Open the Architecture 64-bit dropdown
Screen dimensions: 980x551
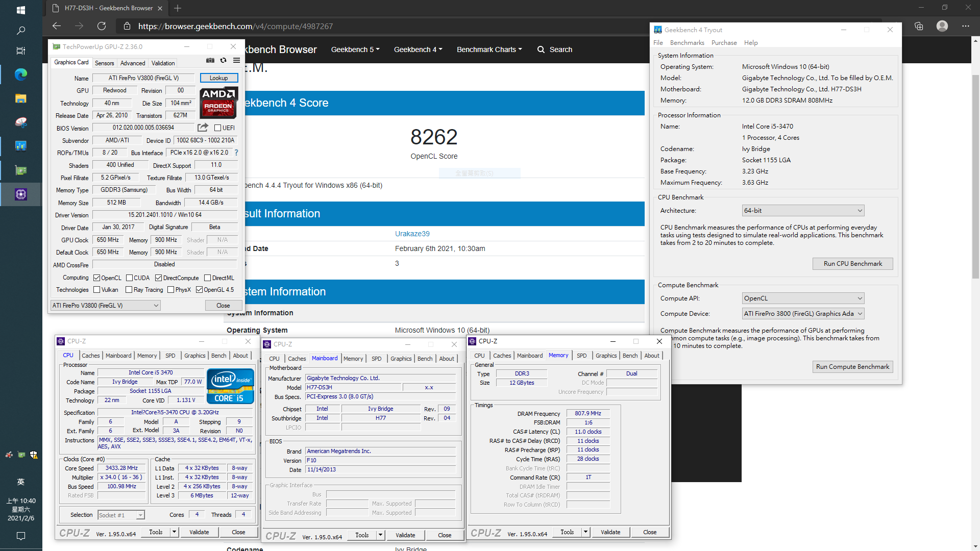coord(803,211)
